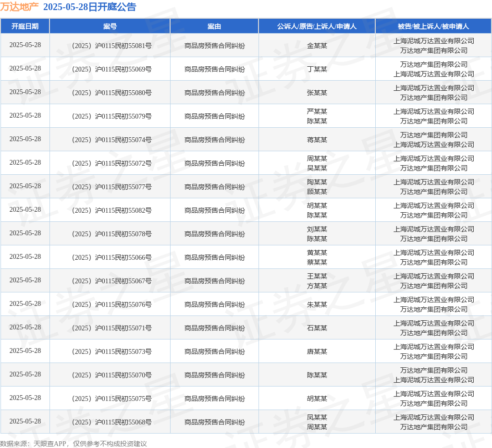Click case number 沪0115民初55073号
The height and width of the screenshot is (448, 492).
pyautogui.click(x=112, y=351)
